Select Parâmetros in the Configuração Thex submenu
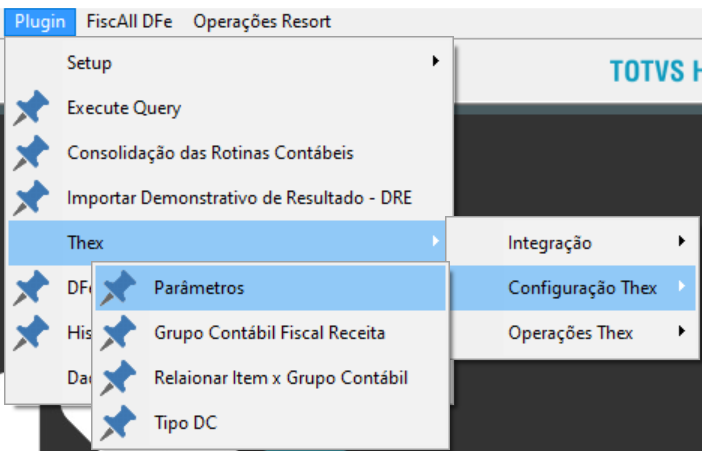This screenshot has width=702, height=451. [x=270, y=288]
